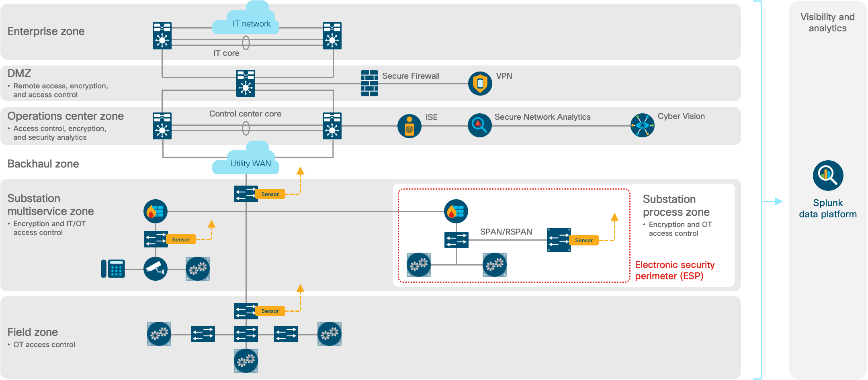Click the Electronic security perimeter (ESP) label
868x380 pixels.
tap(675, 270)
